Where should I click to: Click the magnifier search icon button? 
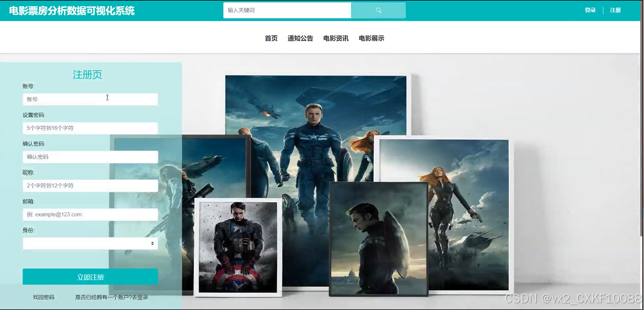tap(378, 10)
